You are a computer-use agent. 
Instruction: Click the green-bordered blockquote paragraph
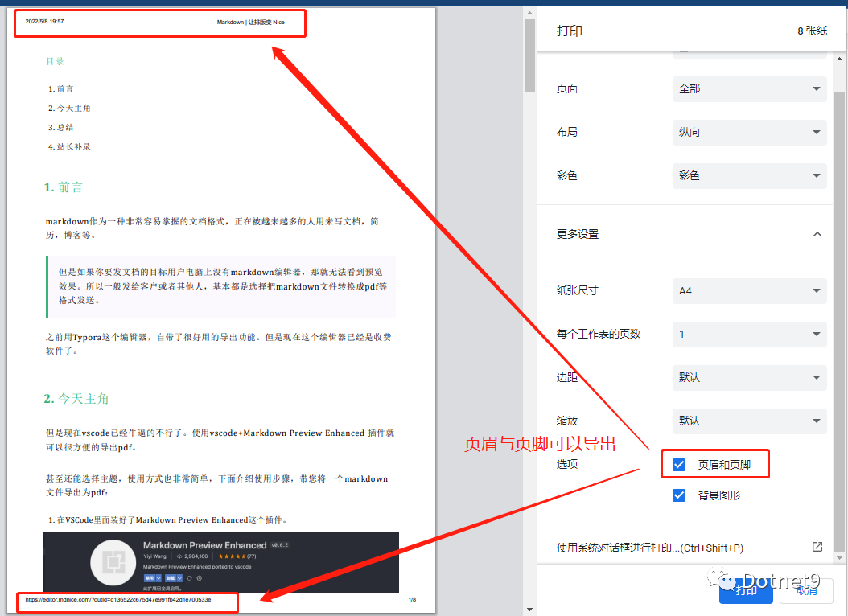221,286
